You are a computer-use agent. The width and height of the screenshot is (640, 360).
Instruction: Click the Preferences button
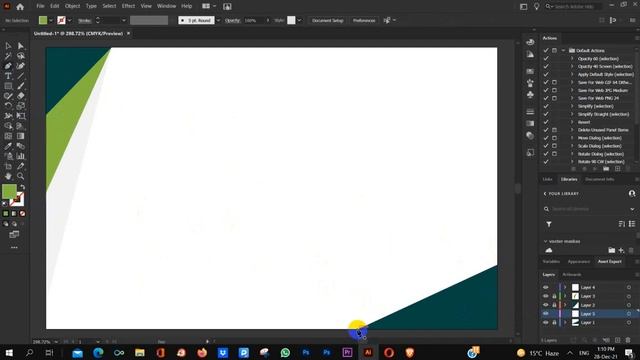coord(364,20)
